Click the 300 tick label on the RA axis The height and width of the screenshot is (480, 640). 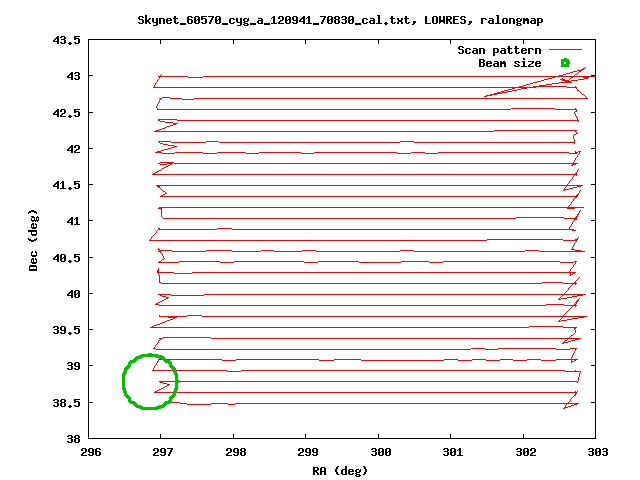click(x=380, y=452)
